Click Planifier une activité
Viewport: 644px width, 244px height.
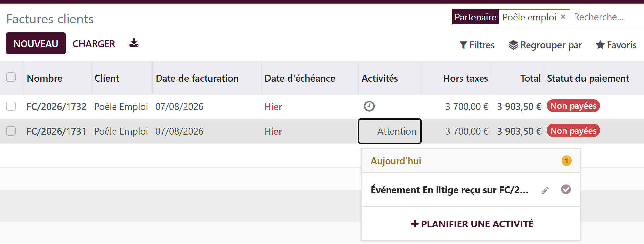click(472, 224)
